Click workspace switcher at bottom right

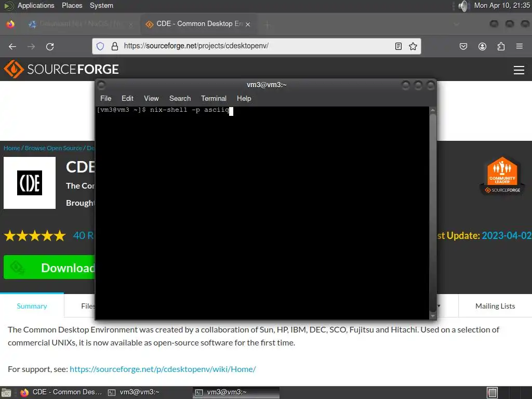[x=493, y=393]
